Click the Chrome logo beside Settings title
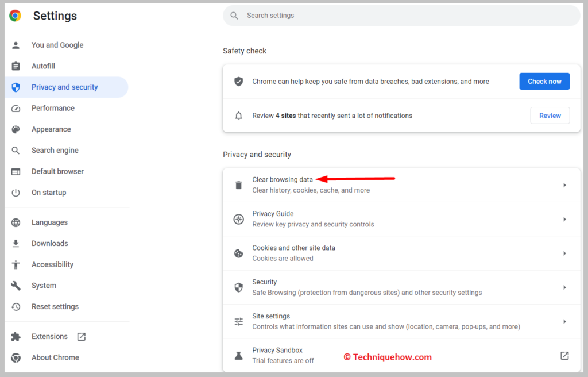The image size is (588, 377). pos(16,16)
